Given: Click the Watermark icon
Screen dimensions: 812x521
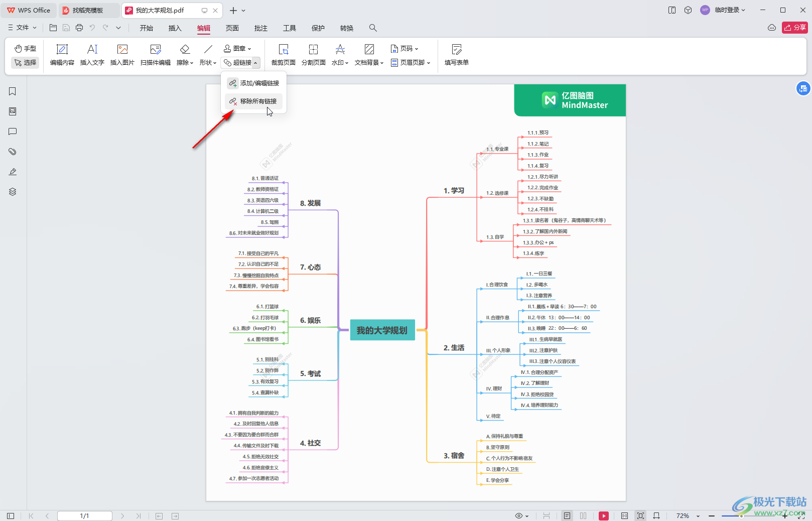Looking at the screenshot, I should (340, 49).
